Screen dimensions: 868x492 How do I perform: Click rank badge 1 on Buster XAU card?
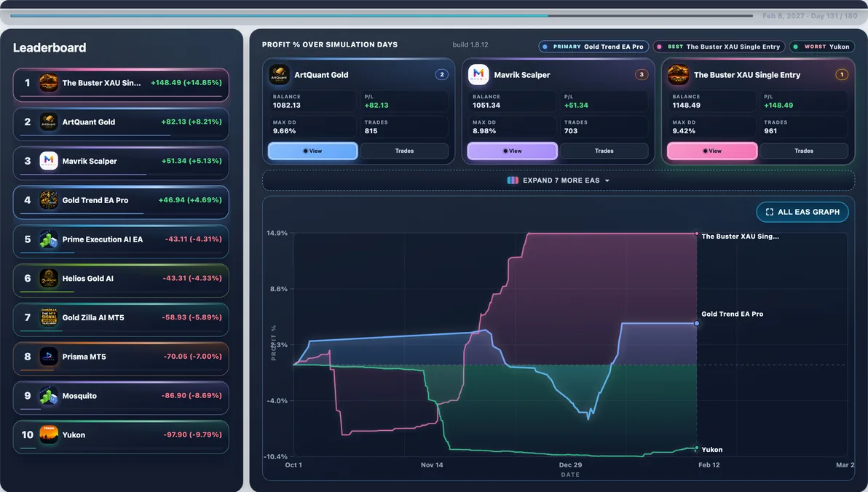(x=842, y=74)
